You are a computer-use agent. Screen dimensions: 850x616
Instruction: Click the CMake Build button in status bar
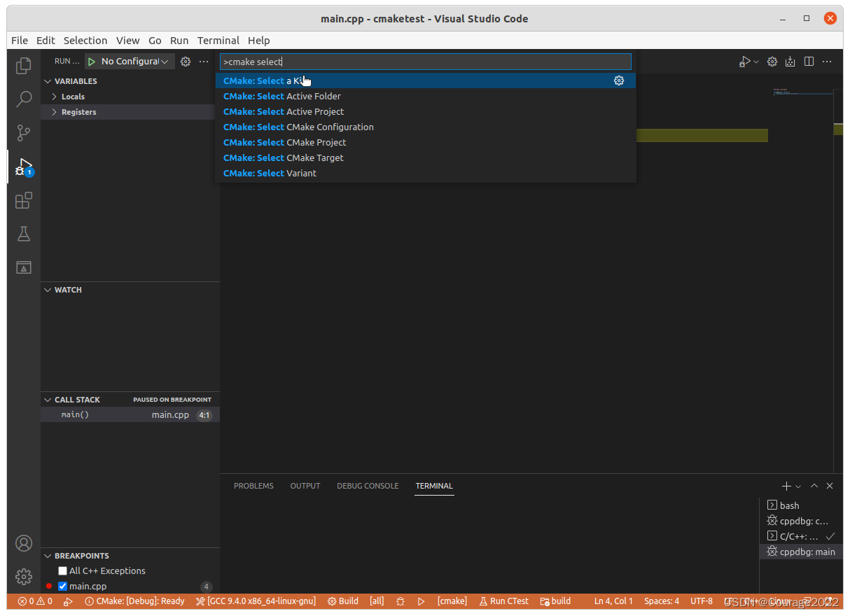[343, 601]
